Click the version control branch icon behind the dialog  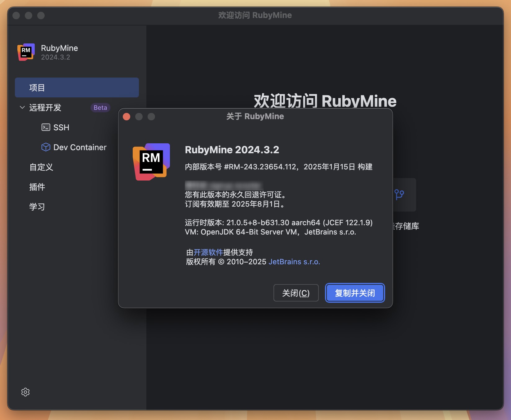(x=399, y=195)
